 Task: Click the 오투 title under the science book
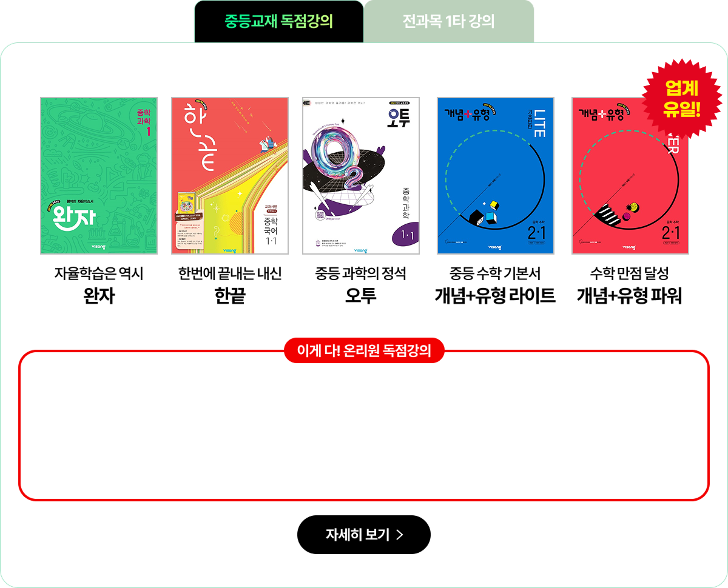(x=361, y=296)
